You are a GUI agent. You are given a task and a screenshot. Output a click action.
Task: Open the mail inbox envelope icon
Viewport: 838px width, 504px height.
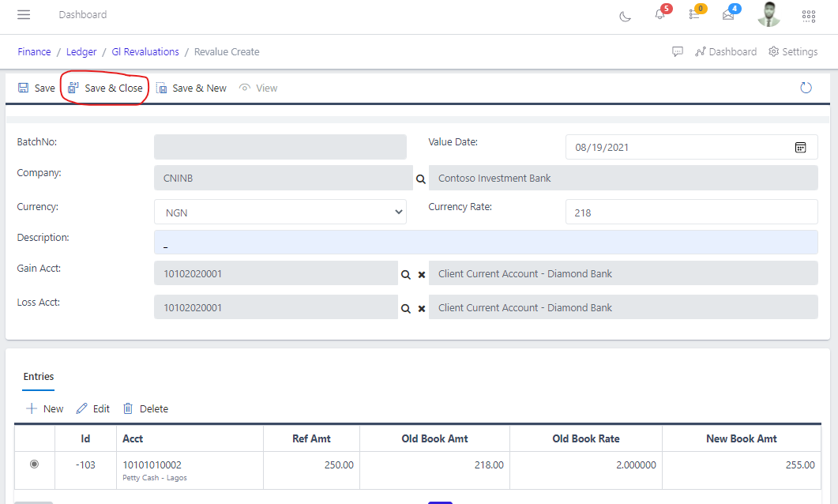pyautogui.click(x=728, y=14)
